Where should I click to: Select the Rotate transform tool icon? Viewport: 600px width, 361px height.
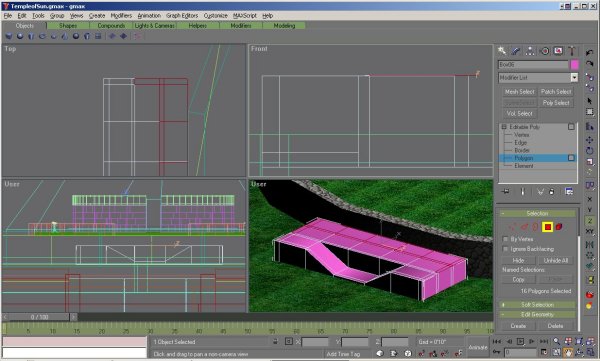[589, 151]
